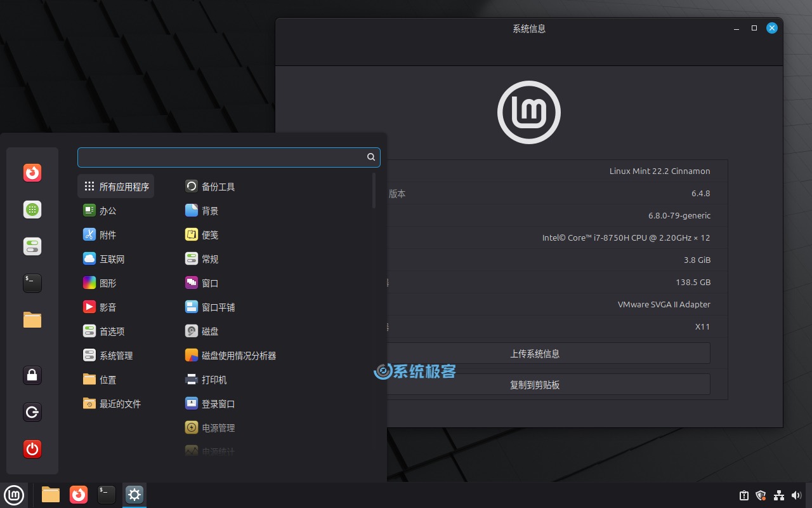Click 复制到剪贴板 copy button
Screen dimensions: 812x508
(535, 385)
